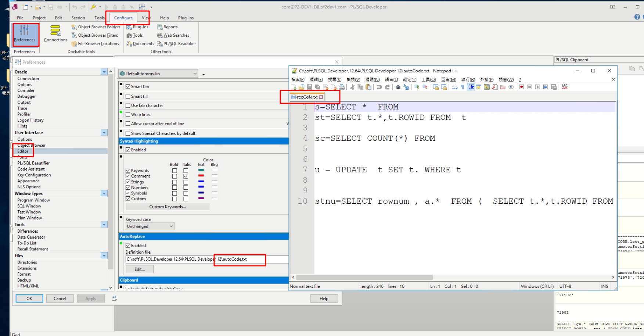Click the ellipsis button beside preference set

203,74
